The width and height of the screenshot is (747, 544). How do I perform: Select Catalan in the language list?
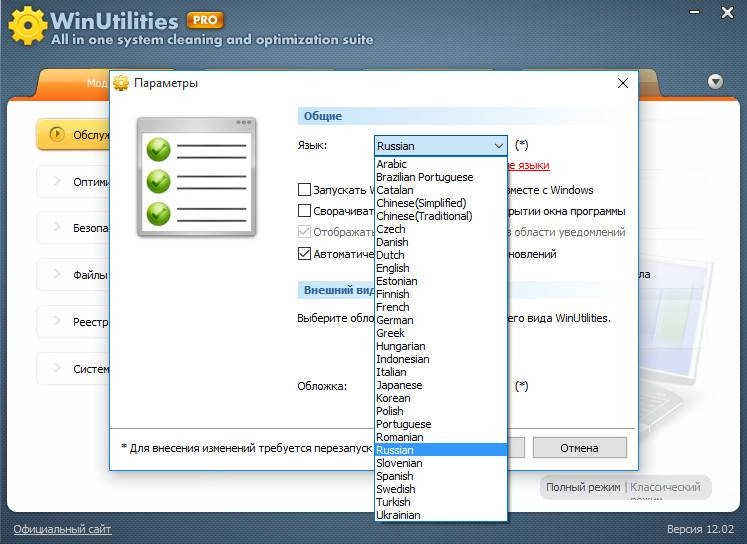click(x=441, y=190)
